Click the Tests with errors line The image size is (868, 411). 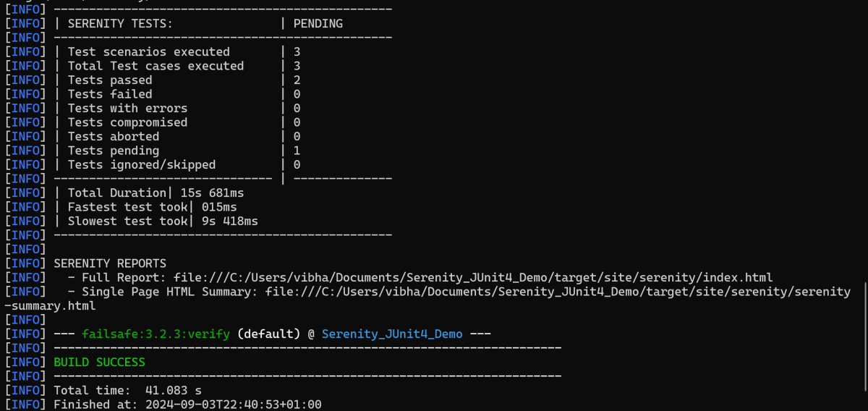point(127,108)
